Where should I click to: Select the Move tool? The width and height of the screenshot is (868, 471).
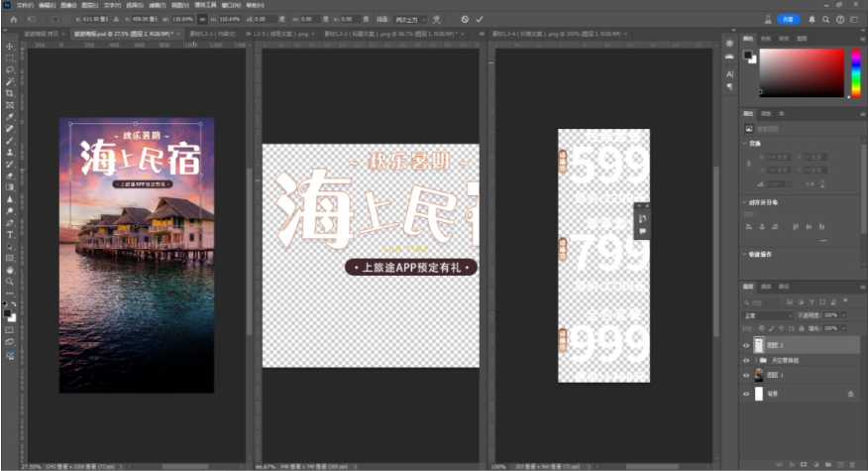pyautogui.click(x=10, y=47)
